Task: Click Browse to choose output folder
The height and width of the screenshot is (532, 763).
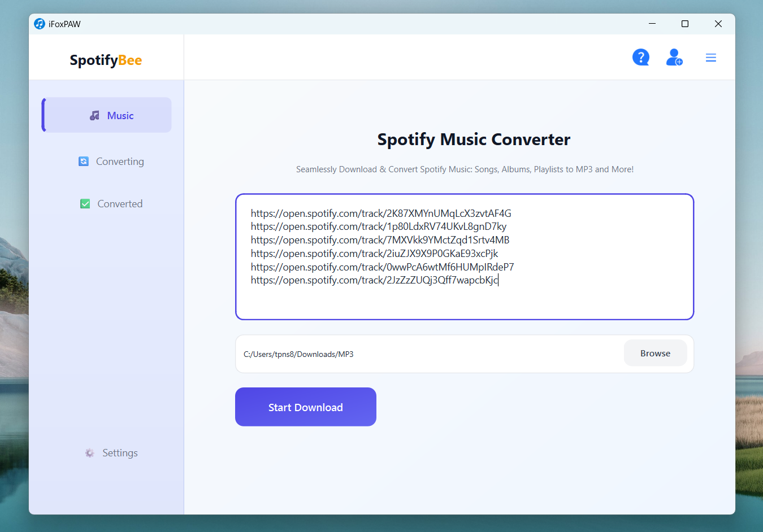Action: pyautogui.click(x=655, y=354)
